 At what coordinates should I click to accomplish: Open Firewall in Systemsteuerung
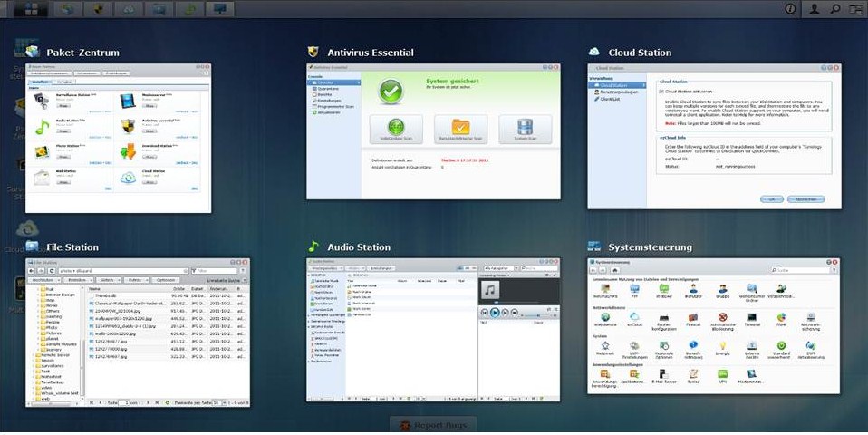(x=693, y=321)
